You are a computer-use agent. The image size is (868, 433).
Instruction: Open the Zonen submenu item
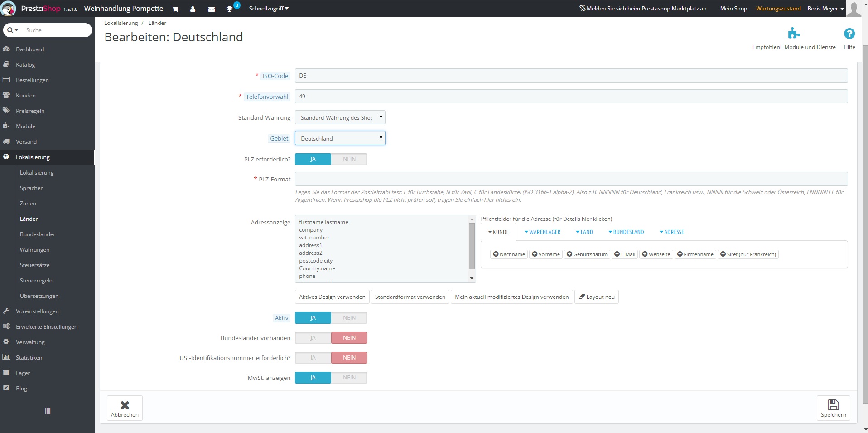pos(28,203)
